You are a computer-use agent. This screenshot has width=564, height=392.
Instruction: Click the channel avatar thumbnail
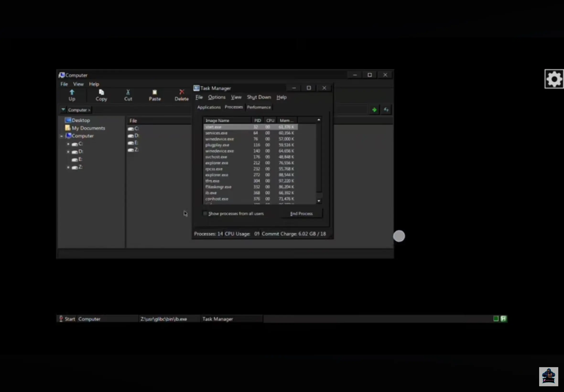coord(548,377)
